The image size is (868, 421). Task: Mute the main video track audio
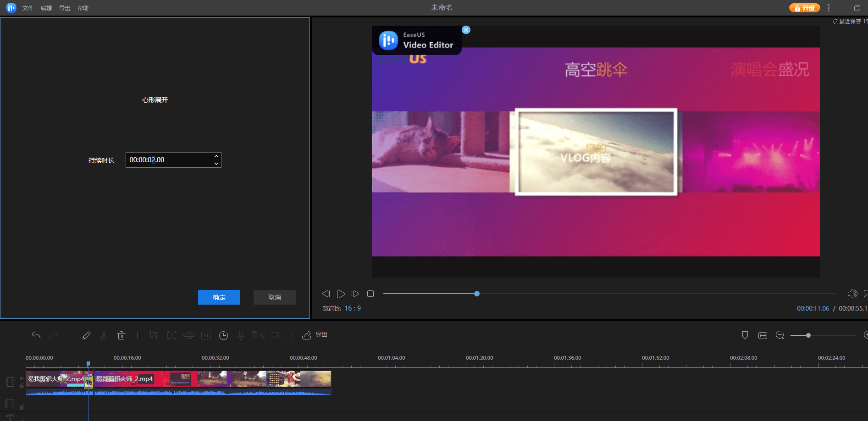tap(22, 378)
